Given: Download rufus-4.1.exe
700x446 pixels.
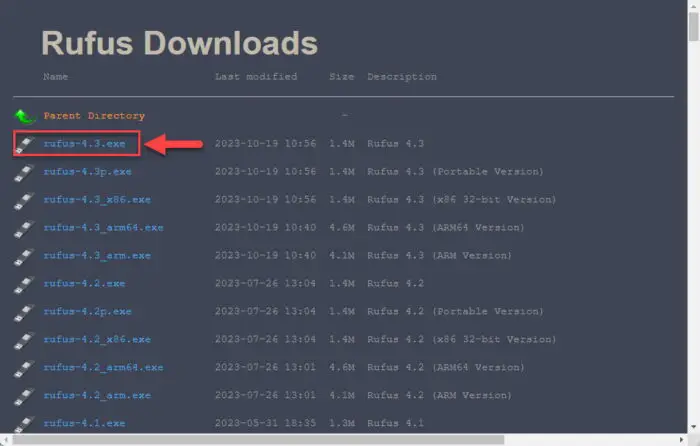Looking at the screenshot, I should point(84,423).
